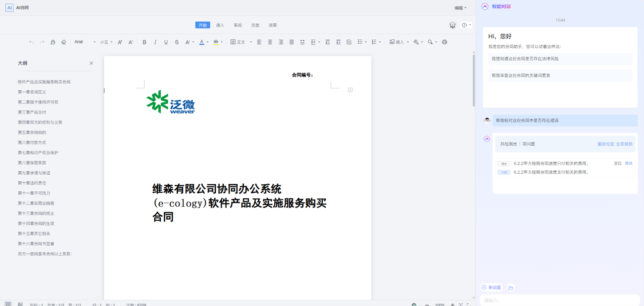Click the print icon

point(444,42)
